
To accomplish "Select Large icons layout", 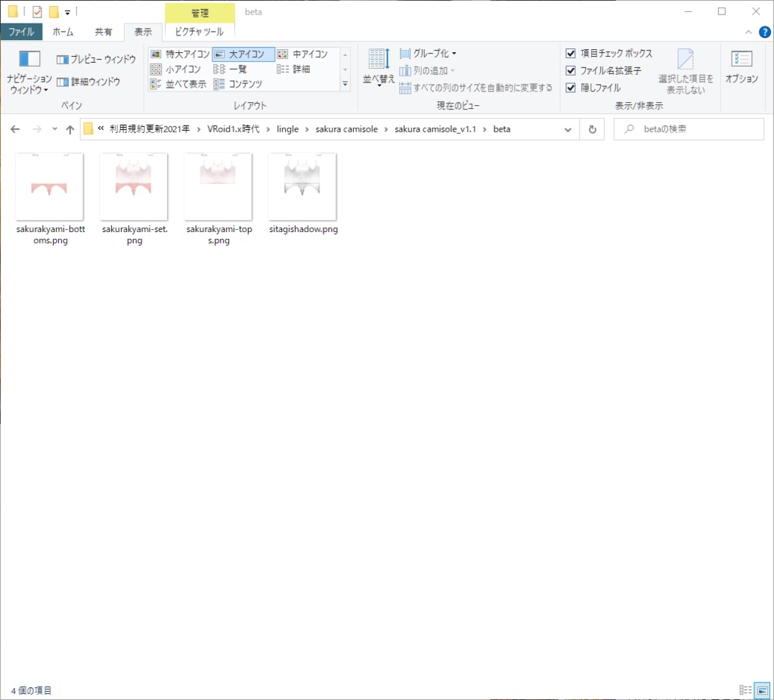I will pos(243,54).
